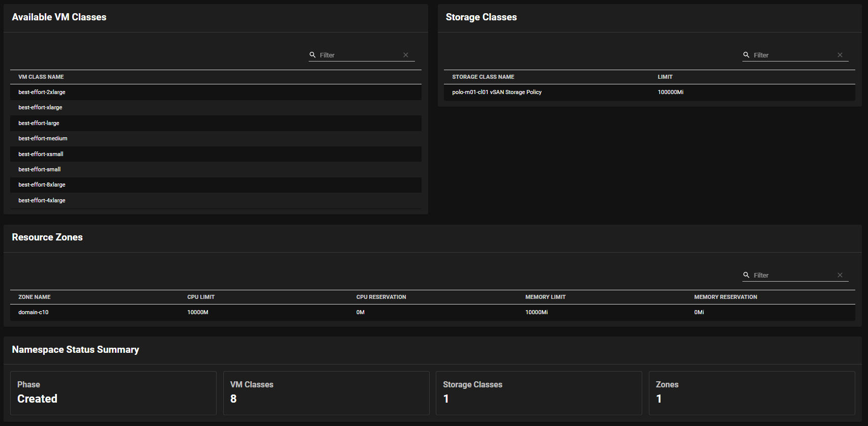Sort by MEMORY RESERVATION column header

(x=726, y=297)
